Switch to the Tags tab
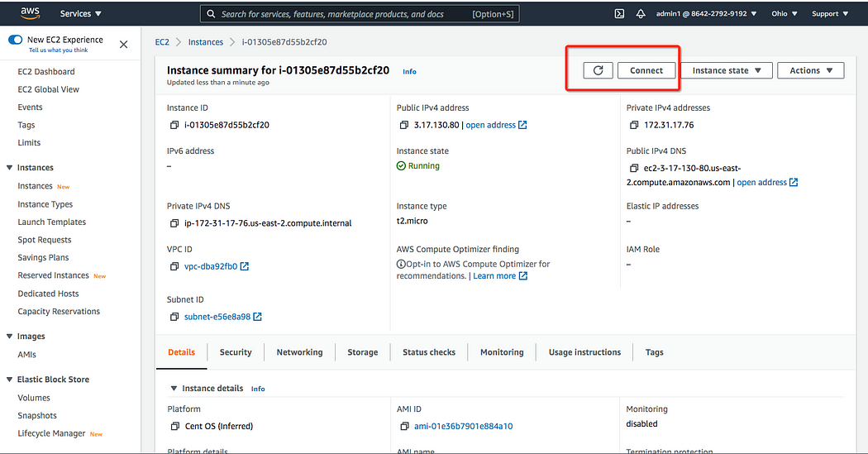 655,352
